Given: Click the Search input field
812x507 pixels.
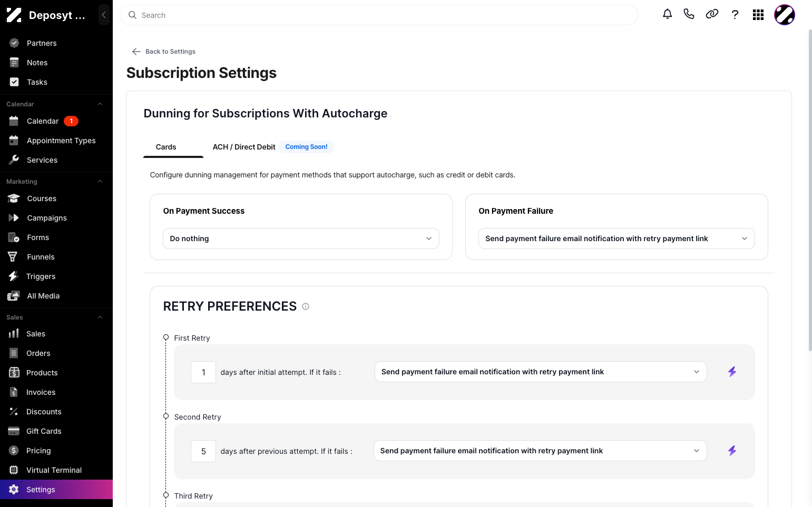Looking at the screenshot, I should (x=379, y=15).
